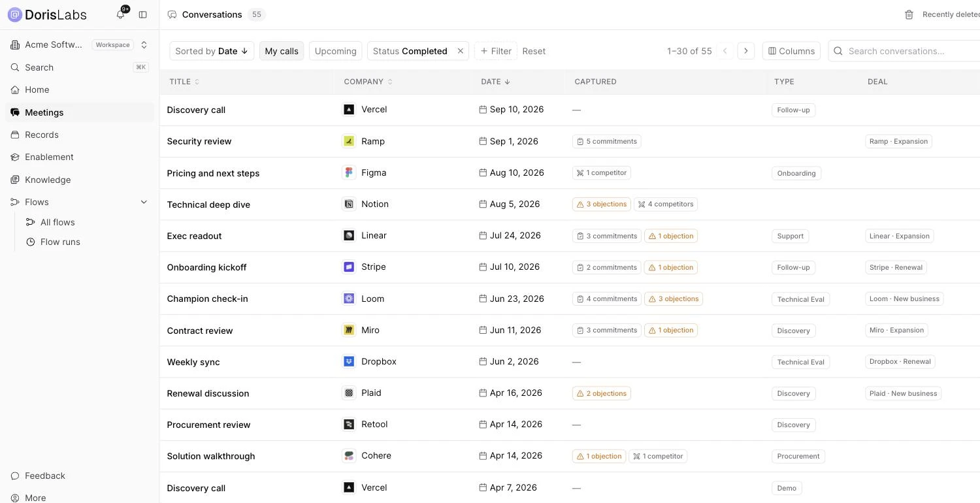Image resolution: width=980 pixels, height=503 pixels.
Task: Click the Vercel company logo for Sep 10 call
Action: [x=349, y=110]
